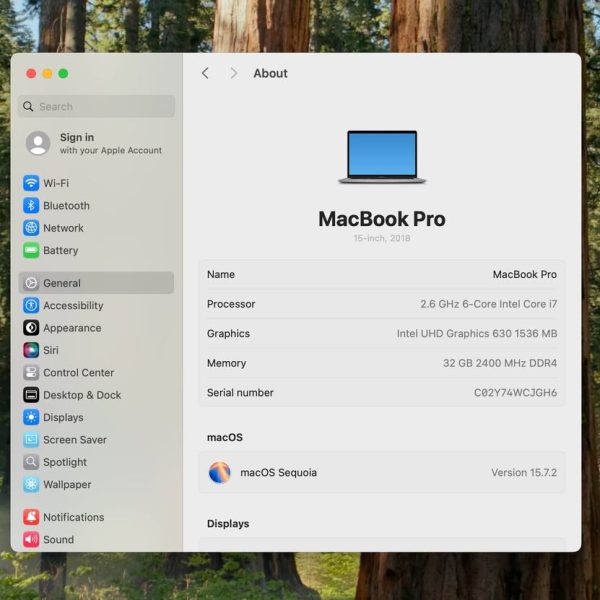
Task: Click the search magnifying glass icon
Action: (x=28, y=106)
